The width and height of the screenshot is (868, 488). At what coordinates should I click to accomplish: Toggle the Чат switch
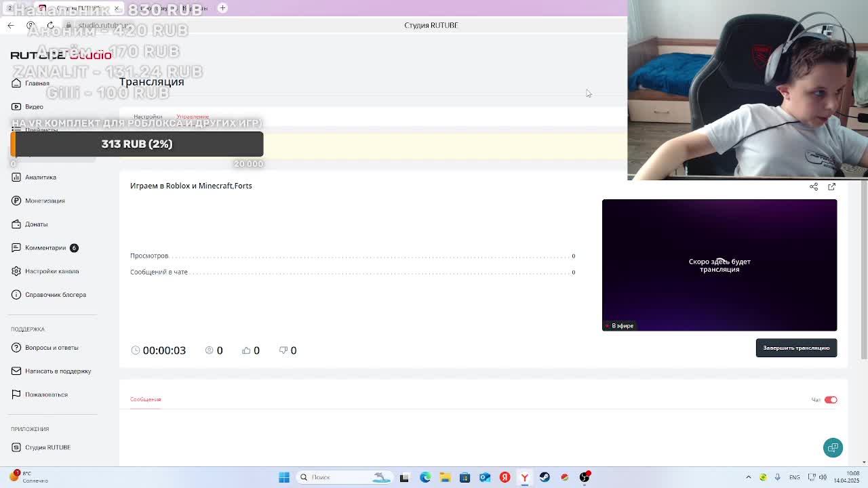[x=831, y=400]
